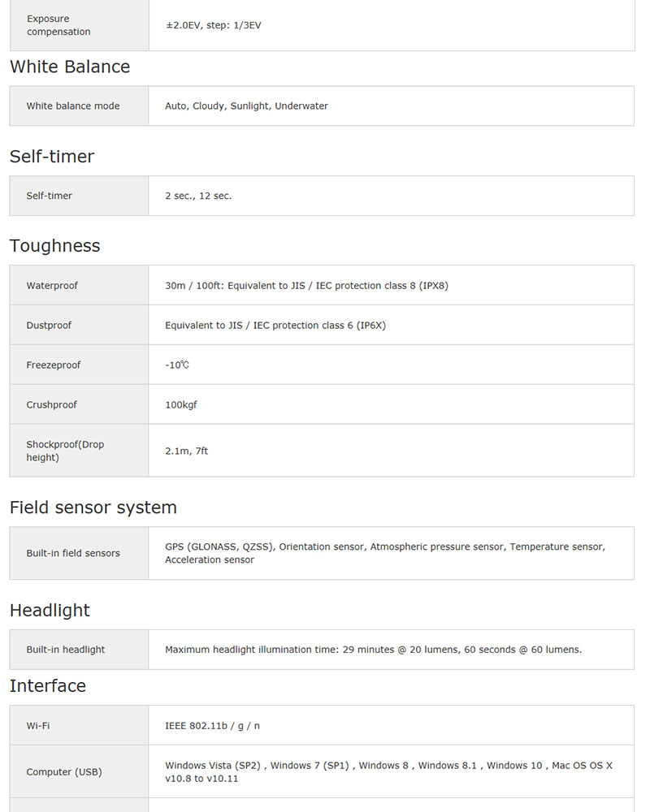Select the White balance mode label

click(73, 106)
